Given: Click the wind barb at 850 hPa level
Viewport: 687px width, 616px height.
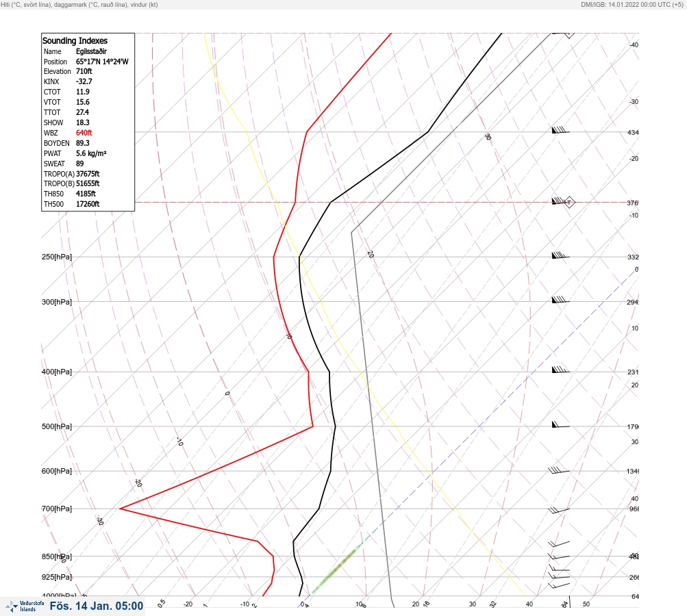Looking at the screenshot, I should [559, 556].
